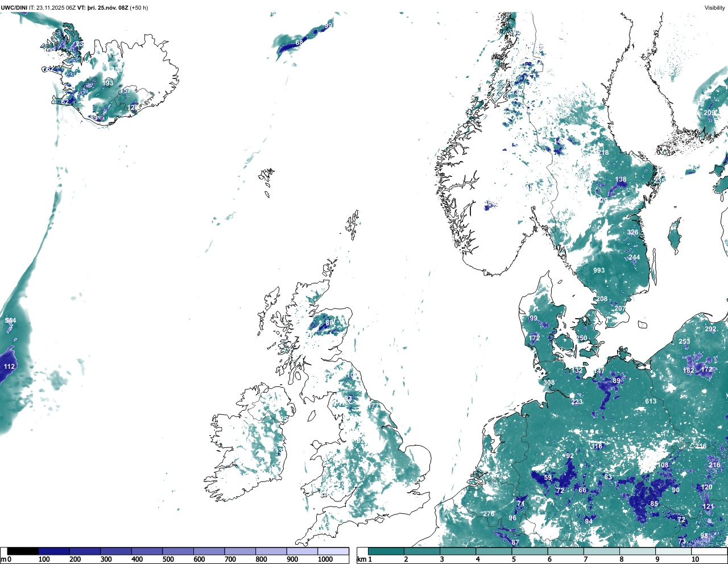This screenshot has height=564, width=728.
Task: Click the (+50 h) forecast offset
Action: pyautogui.click(x=139, y=8)
